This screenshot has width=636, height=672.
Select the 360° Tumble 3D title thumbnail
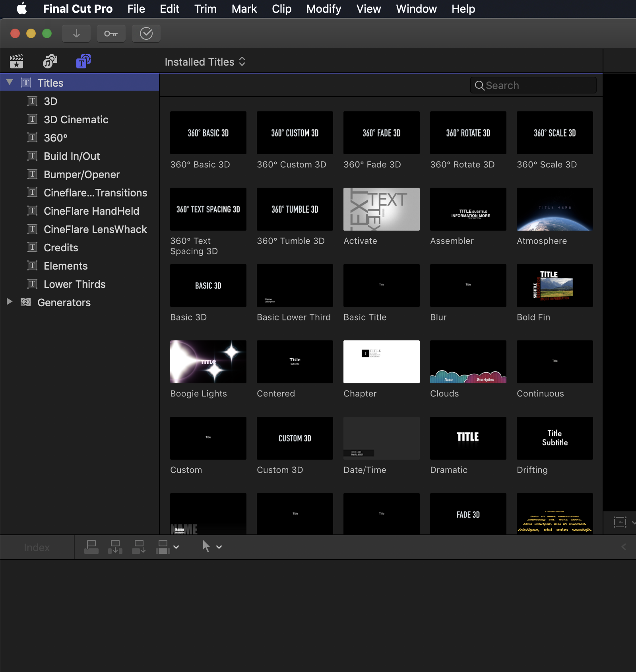295,209
